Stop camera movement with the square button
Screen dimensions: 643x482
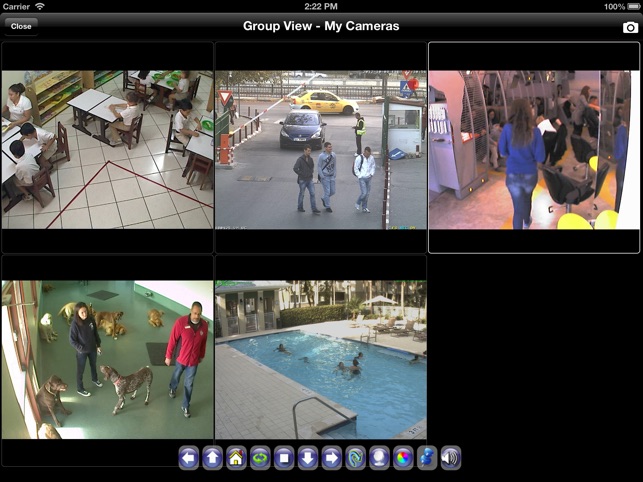pos(284,458)
